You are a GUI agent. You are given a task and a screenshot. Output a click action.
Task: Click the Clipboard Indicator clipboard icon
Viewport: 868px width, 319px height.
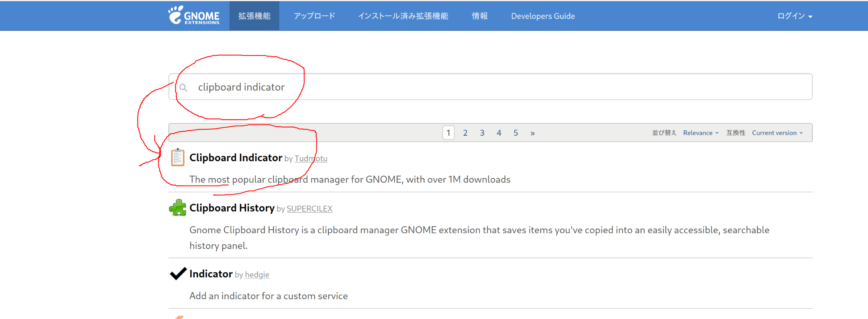point(178,157)
